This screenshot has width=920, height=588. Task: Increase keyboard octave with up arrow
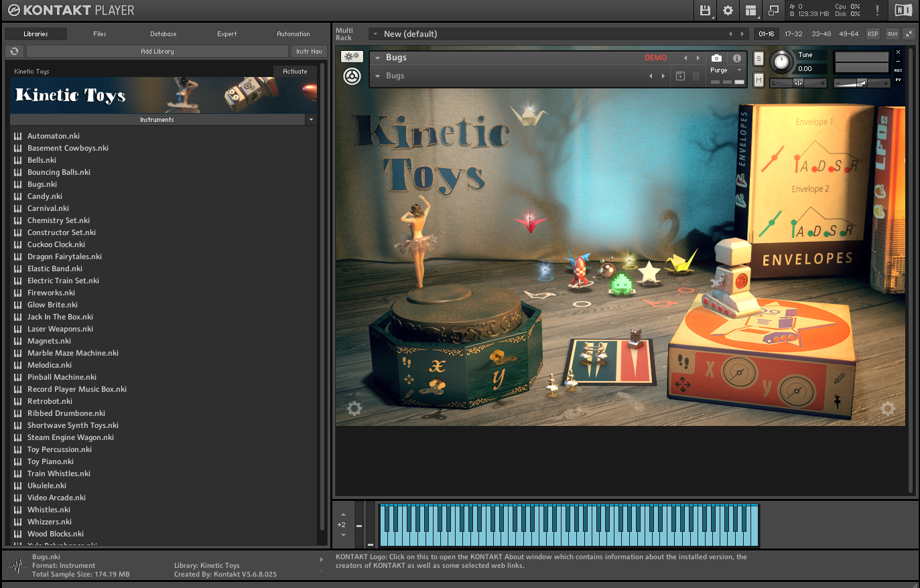point(343,515)
